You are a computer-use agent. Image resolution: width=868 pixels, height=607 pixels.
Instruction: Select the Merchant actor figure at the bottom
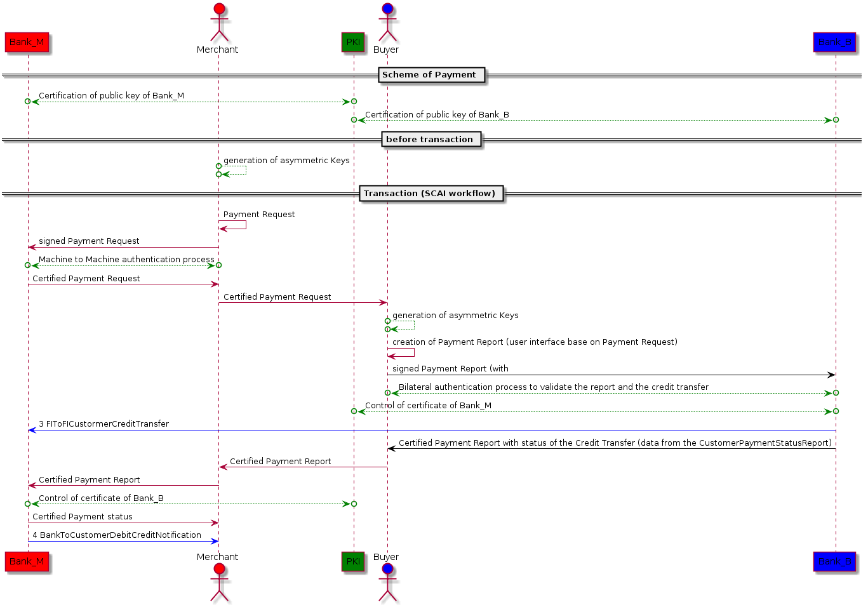219,582
